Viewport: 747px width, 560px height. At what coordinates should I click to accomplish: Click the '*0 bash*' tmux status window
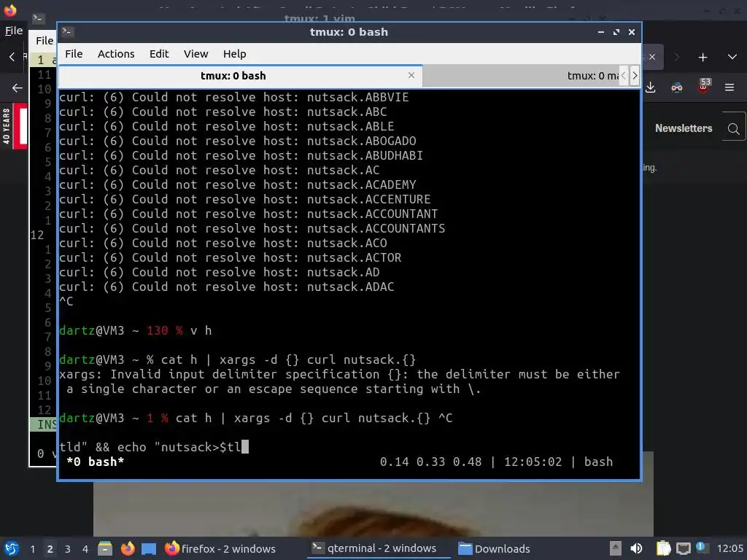click(x=96, y=462)
